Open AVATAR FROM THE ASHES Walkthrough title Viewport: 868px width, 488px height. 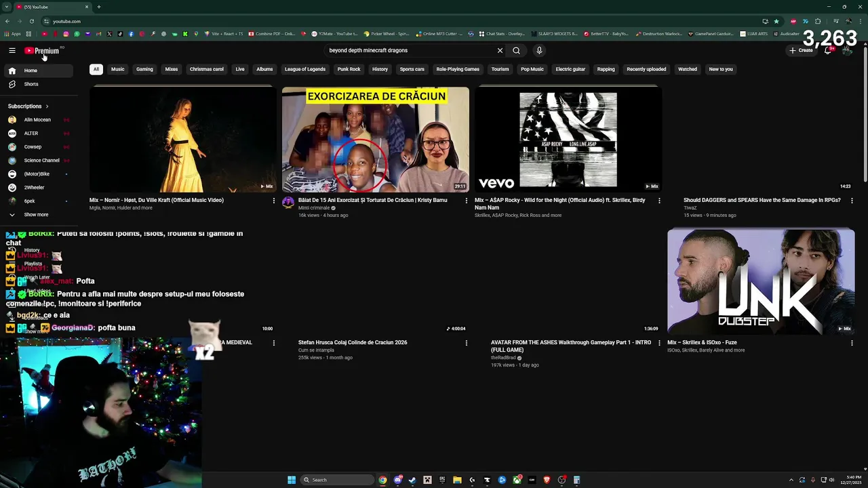[571, 346]
